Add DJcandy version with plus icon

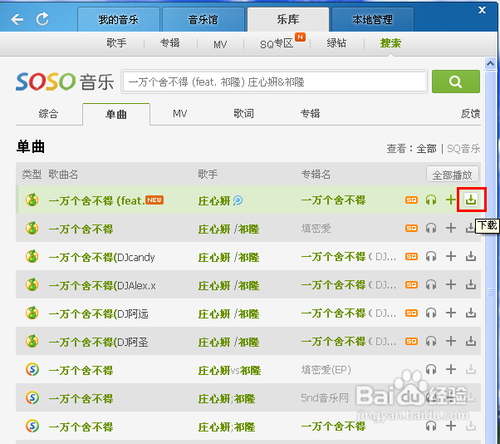(451, 256)
